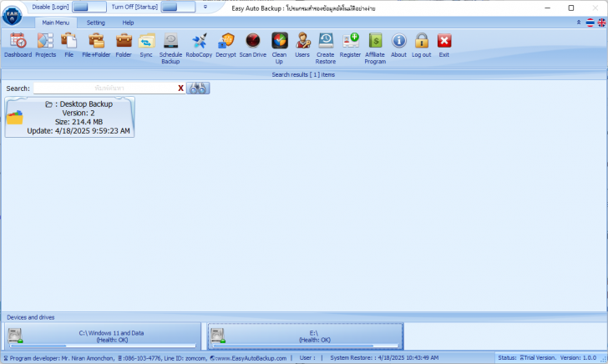Select the Desktop Backup project card
The image size is (608, 364).
pyautogui.click(x=70, y=117)
